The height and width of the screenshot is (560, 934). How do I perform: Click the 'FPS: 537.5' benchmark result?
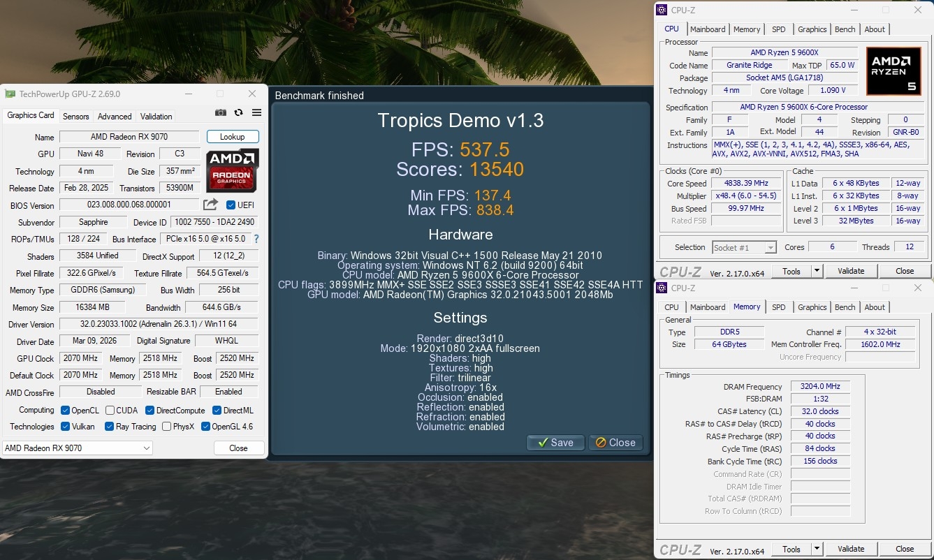pyautogui.click(x=460, y=149)
